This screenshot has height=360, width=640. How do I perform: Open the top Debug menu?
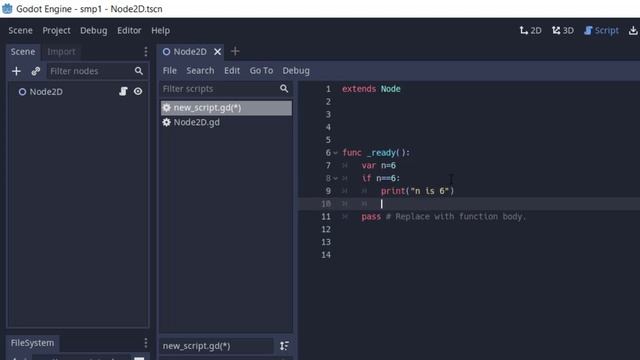(93, 31)
